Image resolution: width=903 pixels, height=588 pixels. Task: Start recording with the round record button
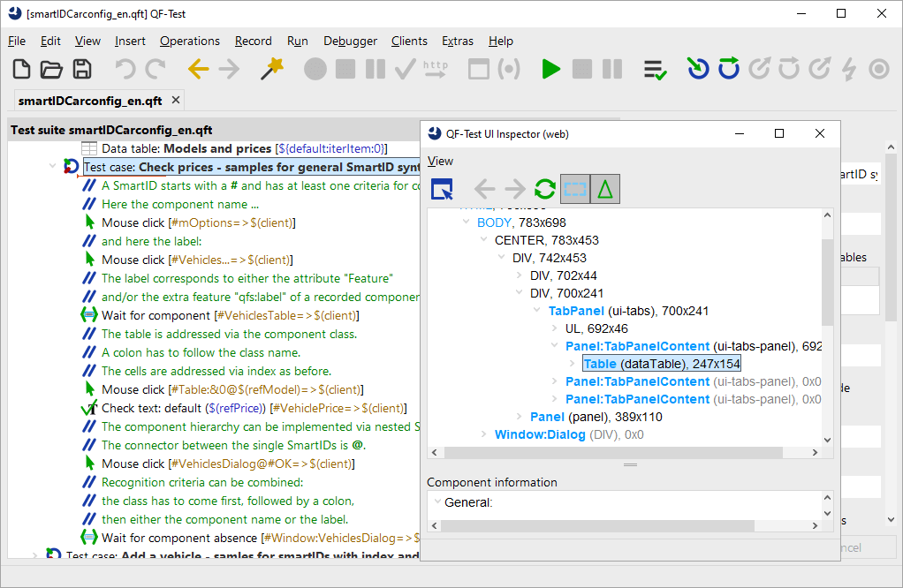(x=315, y=69)
